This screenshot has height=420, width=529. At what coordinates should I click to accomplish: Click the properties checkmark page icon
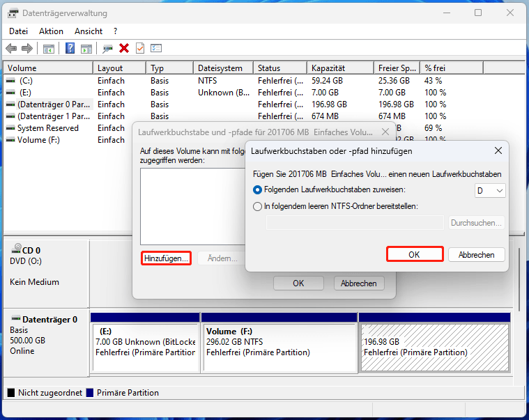[140, 48]
